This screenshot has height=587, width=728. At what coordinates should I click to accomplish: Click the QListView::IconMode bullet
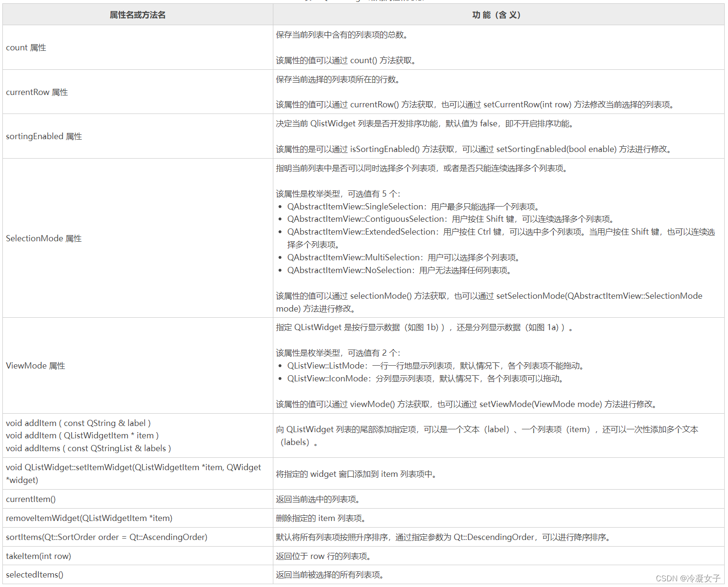[426, 379]
